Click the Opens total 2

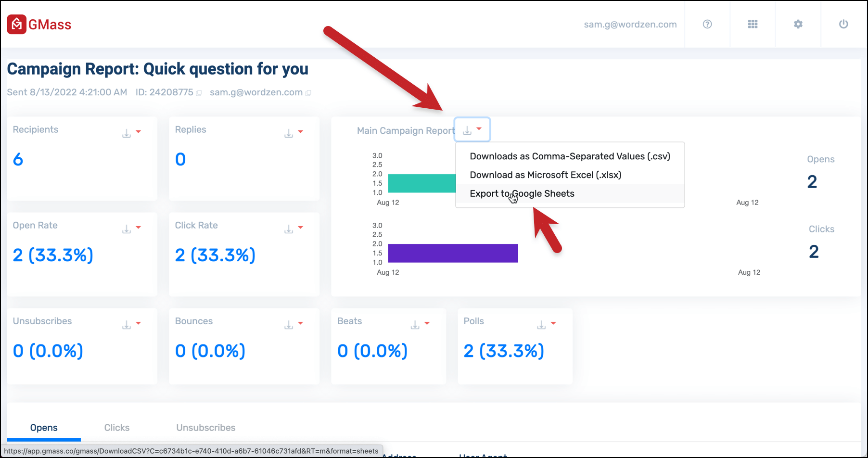coord(812,182)
